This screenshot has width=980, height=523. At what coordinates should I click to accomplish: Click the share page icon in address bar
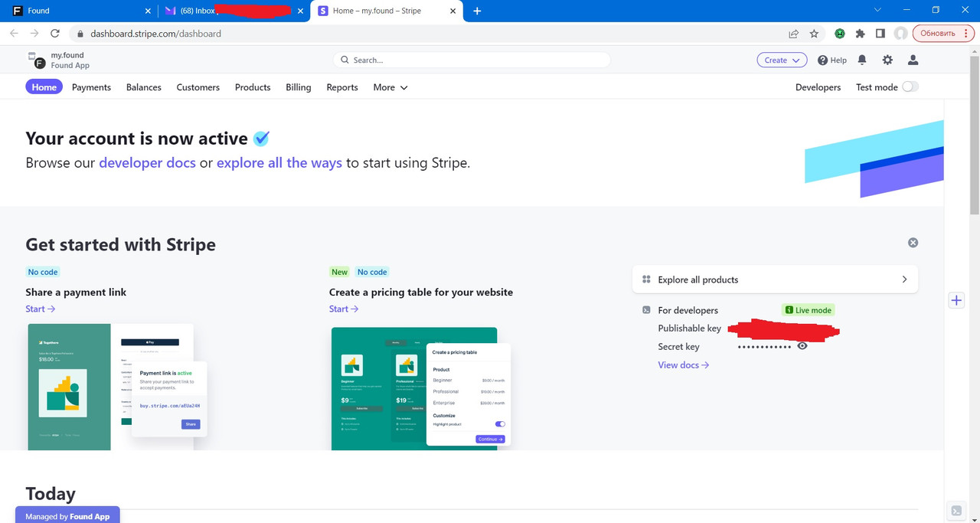pyautogui.click(x=794, y=34)
